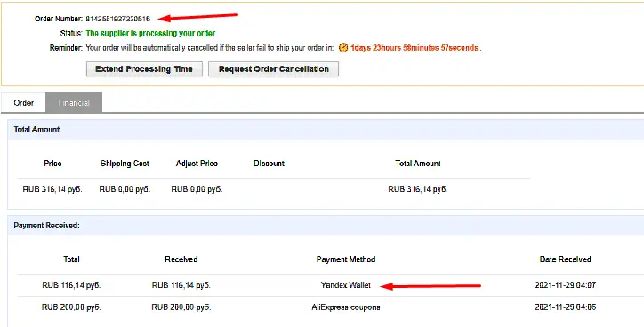Click the AliExpress coupons payment method
The image size is (644, 327).
[346, 307]
